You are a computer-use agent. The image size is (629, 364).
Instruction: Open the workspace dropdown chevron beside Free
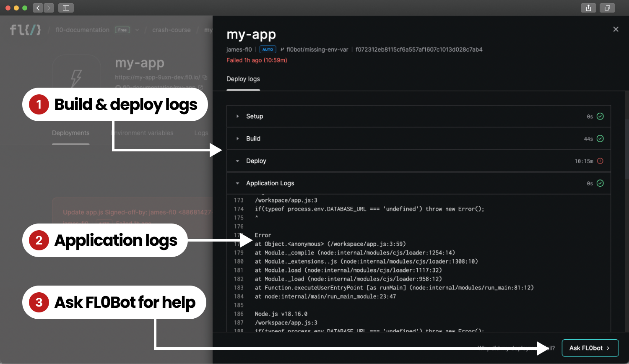137,30
